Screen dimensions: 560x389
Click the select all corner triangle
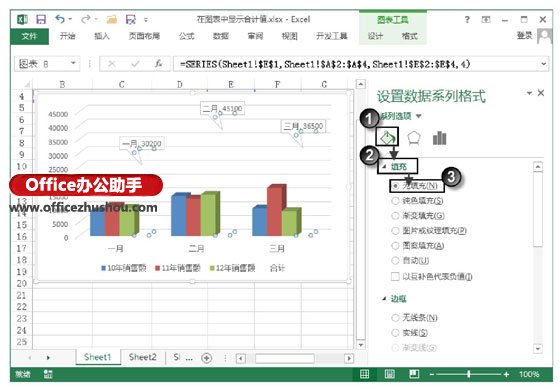(x=27, y=84)
